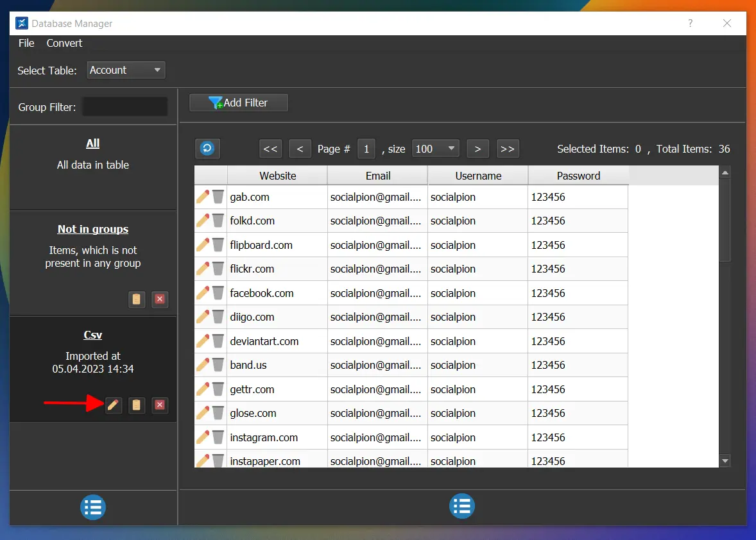
Task: Edit the folkd.com row with pencil icon
Action: click(x=203, y=221)
